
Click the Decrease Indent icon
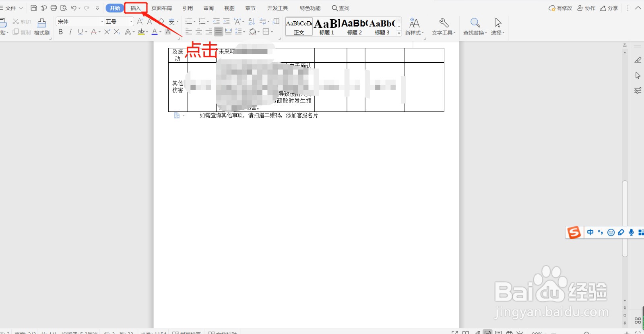(x=216, y=22)
